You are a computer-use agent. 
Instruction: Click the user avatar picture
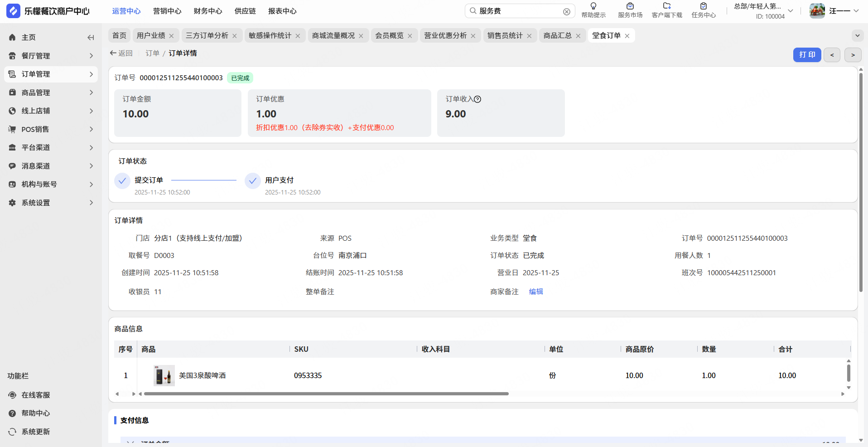click(x=817, y=11)
